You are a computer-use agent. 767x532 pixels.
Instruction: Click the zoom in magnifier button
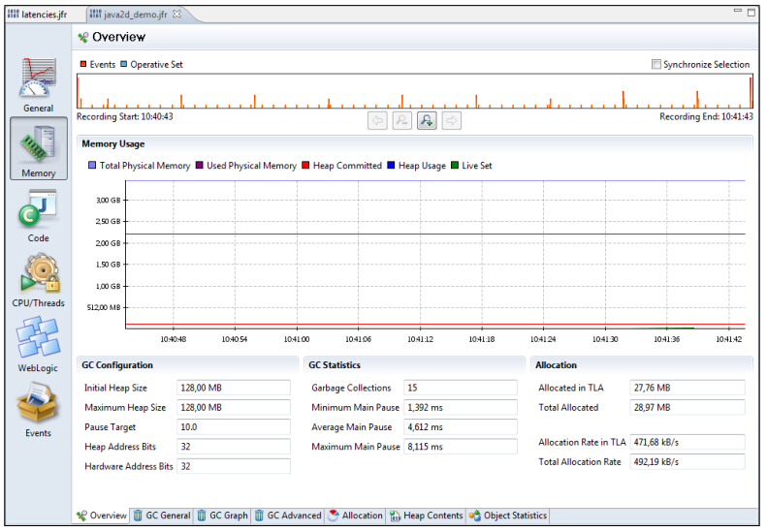pyautogui.click(x=427, y=120)
